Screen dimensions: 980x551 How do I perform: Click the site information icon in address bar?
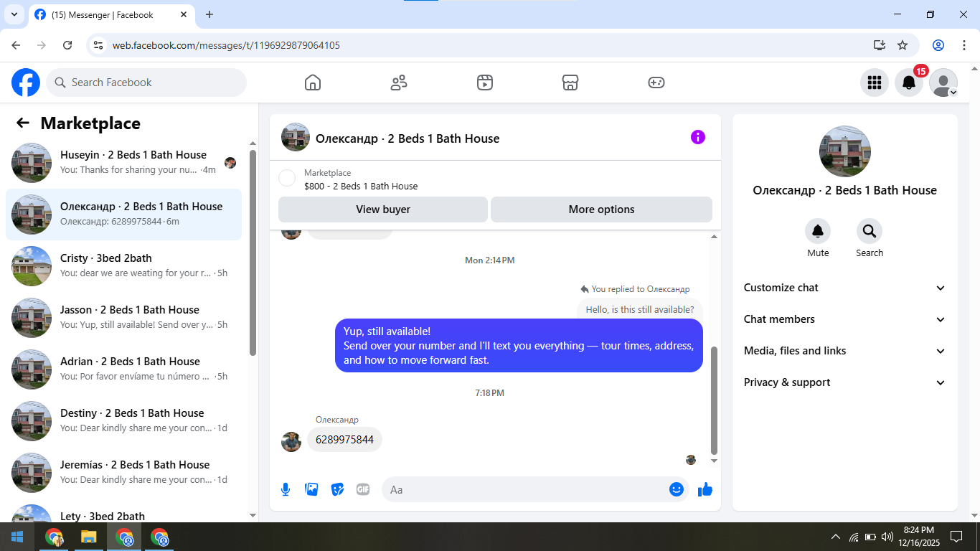pos(99,45)
